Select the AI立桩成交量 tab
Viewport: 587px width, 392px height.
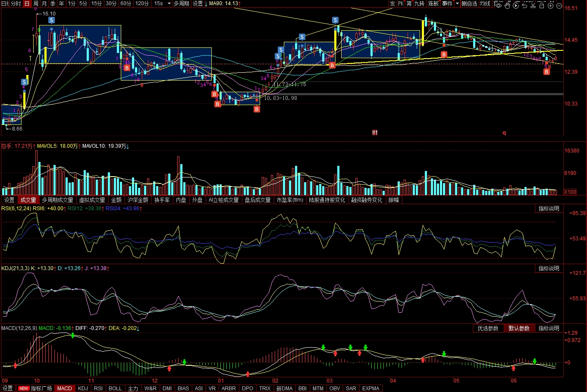click(x=223, y=200)
